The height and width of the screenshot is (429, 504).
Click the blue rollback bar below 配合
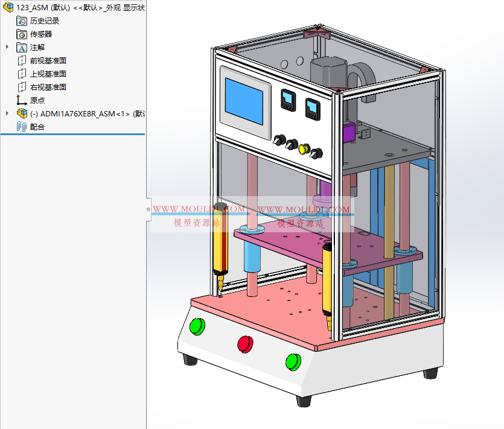coord(72,134)
